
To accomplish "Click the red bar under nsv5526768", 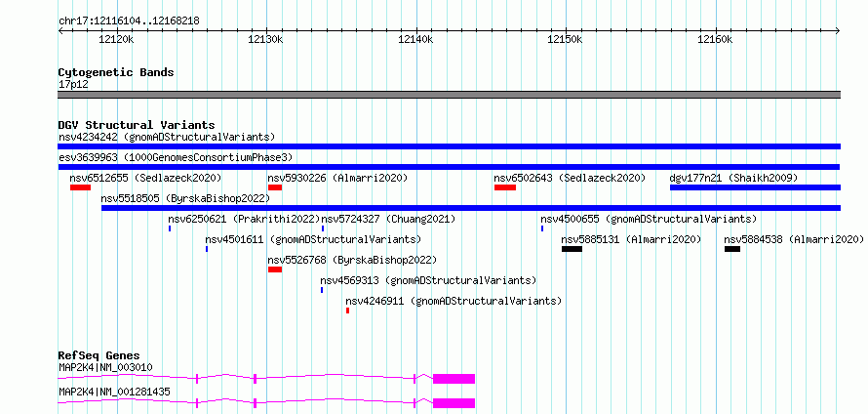I will tap(275, 269).
